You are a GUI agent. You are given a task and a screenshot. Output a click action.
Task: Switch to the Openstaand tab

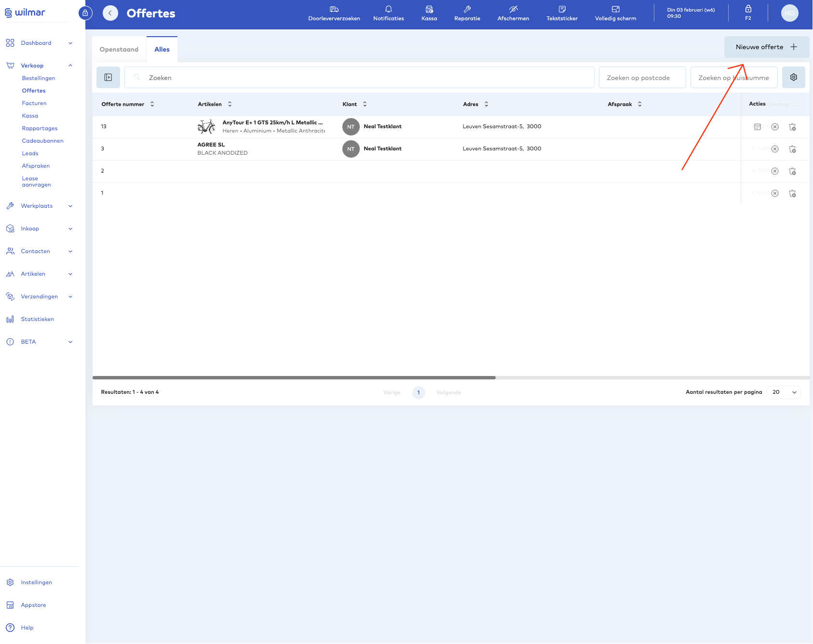click(119, 50)
